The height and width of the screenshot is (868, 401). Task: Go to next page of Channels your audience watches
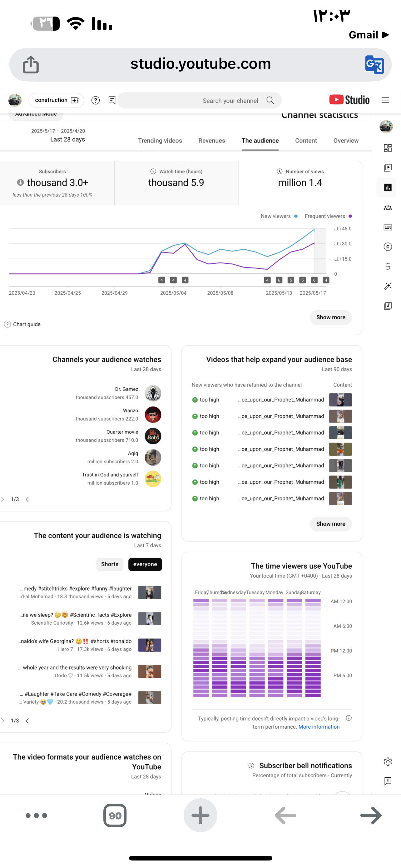coord(27,499)
